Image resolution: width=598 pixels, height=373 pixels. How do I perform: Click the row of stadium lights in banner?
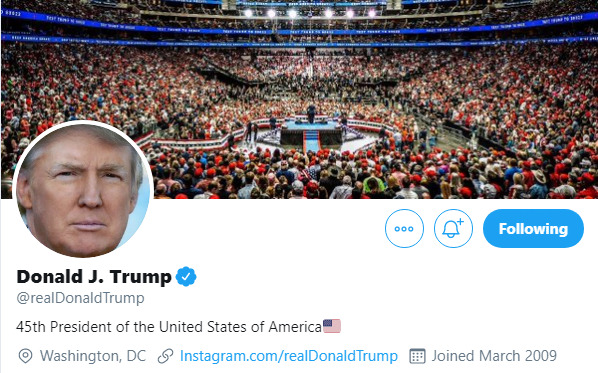[x=310, y=14]
